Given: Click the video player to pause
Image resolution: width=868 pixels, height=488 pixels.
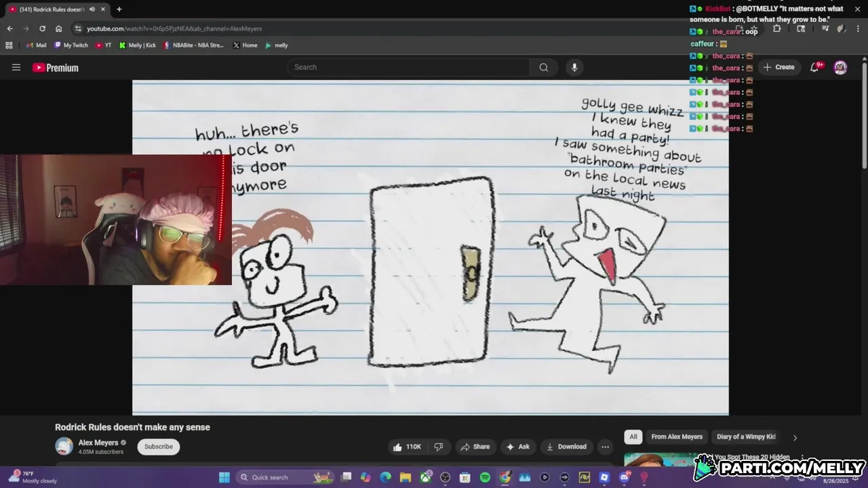Looking at the screenshot, I should tap(431, 247).
